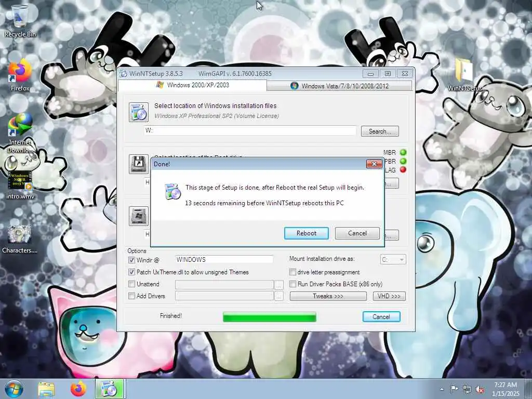Click the '13 seconds remaining' countdown text

(x=264, y=203)
